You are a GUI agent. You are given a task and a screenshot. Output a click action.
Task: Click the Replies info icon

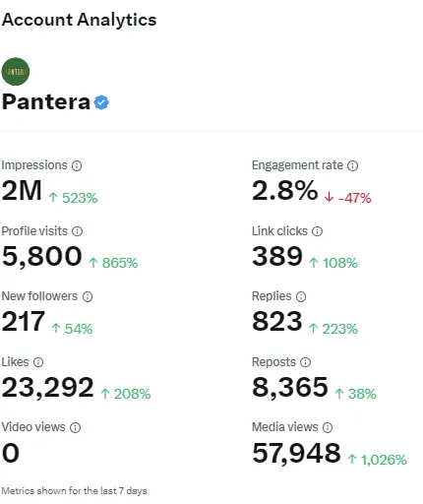(x=301, y=296)
